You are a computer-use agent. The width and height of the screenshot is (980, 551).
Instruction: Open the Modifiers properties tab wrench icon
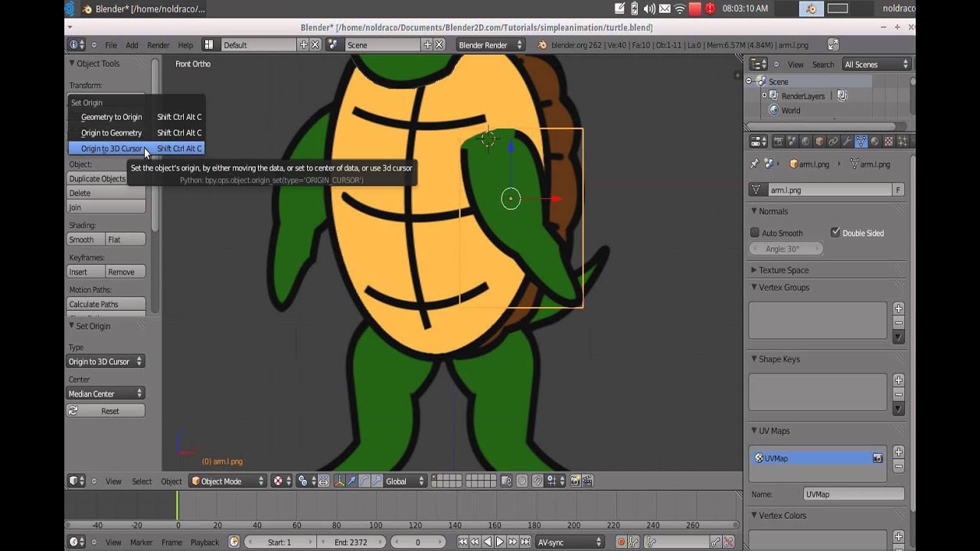[847, 142]
